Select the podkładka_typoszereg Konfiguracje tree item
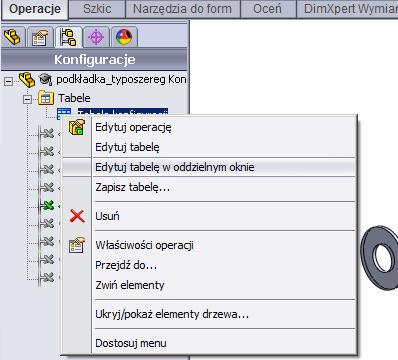Image resolution: width=398 pixels, height=360 pixels. (x=121, y=80)
